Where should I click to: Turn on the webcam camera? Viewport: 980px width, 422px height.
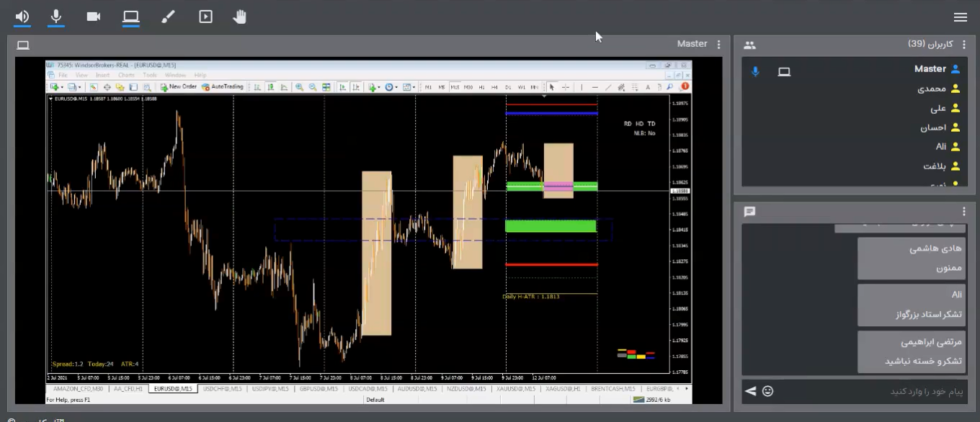click(94, 17)
